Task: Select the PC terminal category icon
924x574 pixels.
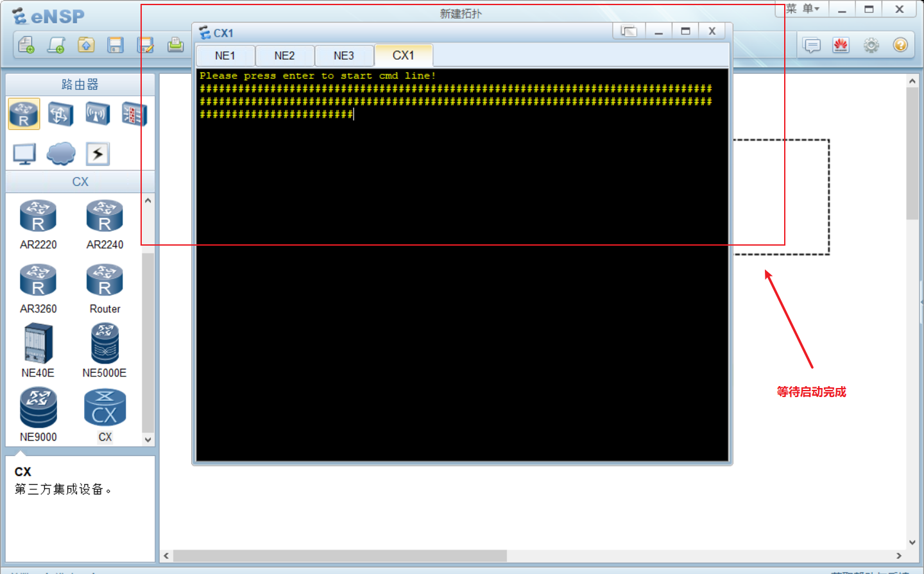Action: tap(24, 154)
